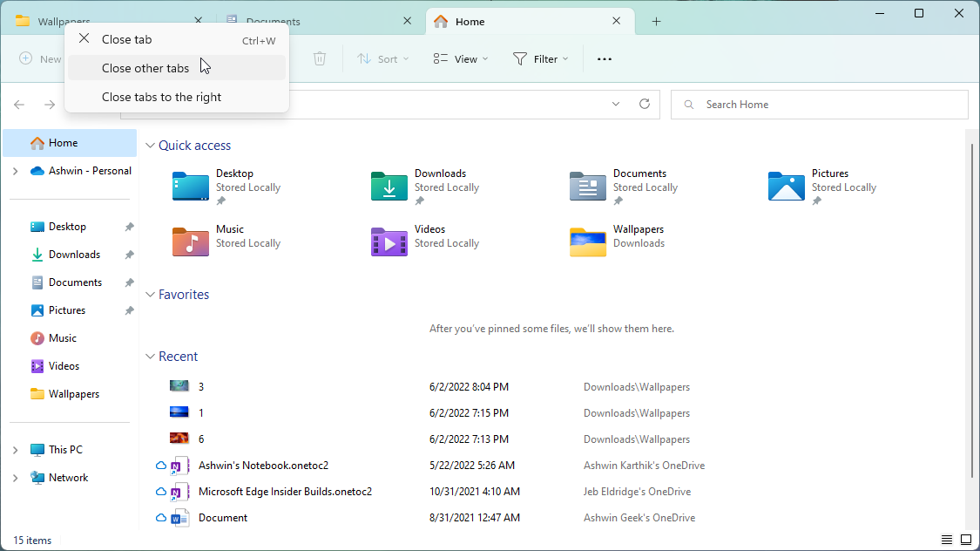Open Desktop folder in Quick access
The image size is (980, 551).
[226, 186]
